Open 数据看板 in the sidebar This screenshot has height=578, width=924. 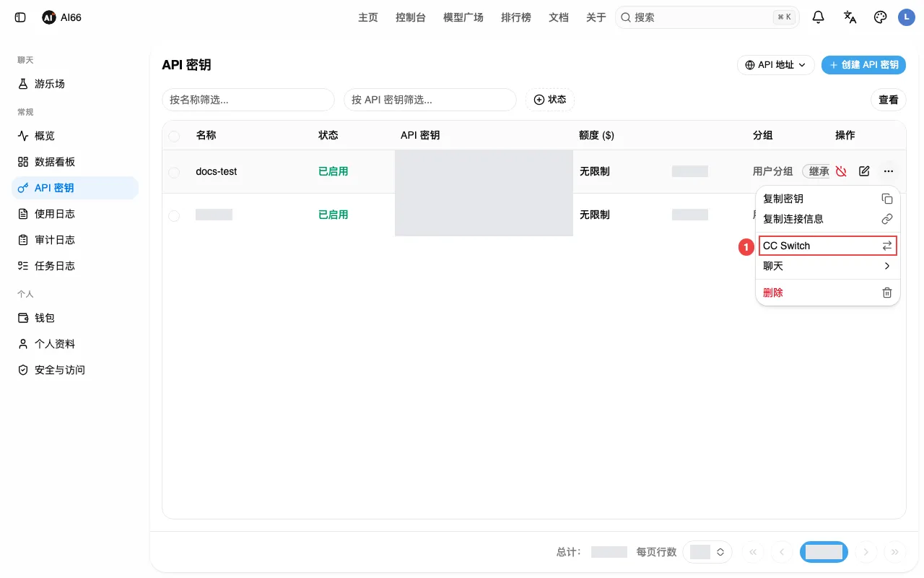(x=75, y=162)
